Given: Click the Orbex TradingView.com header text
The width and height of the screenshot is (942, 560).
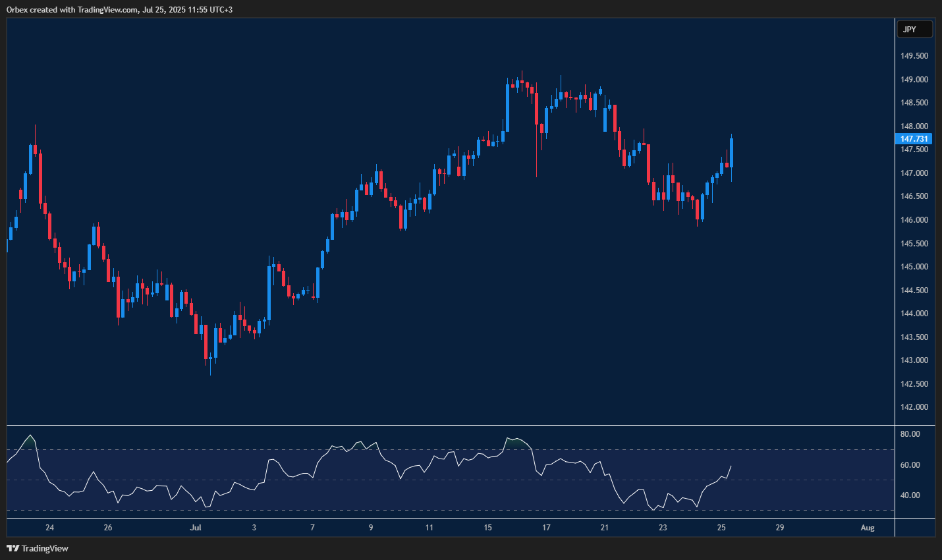Looking at the screenshot, I should click(119, 10).
